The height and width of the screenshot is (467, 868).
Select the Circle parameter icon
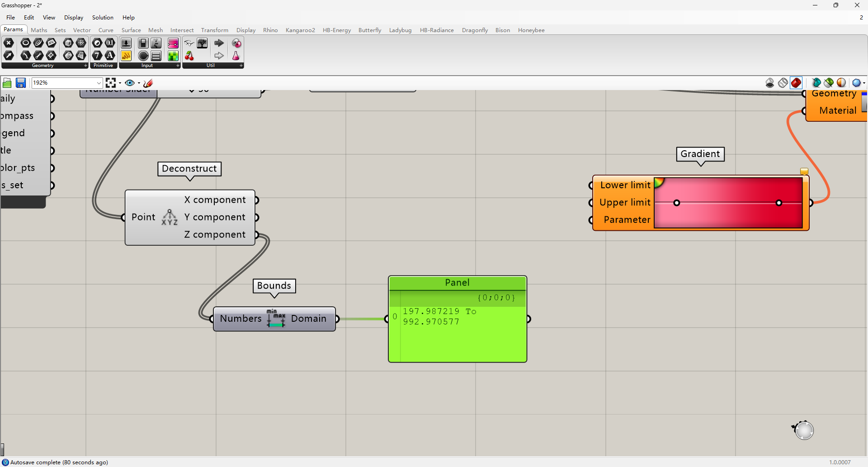[x=26, y=43]
